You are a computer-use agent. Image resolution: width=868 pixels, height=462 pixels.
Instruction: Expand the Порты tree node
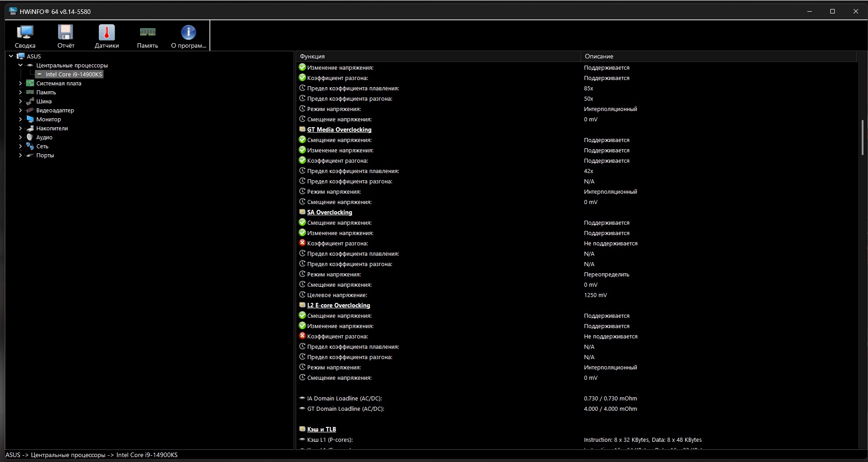[20, 155]
